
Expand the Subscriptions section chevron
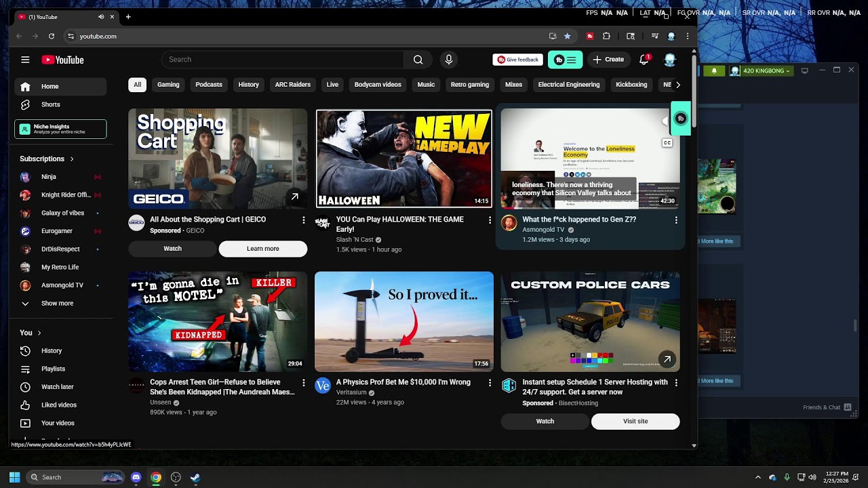tap(72, 159)
